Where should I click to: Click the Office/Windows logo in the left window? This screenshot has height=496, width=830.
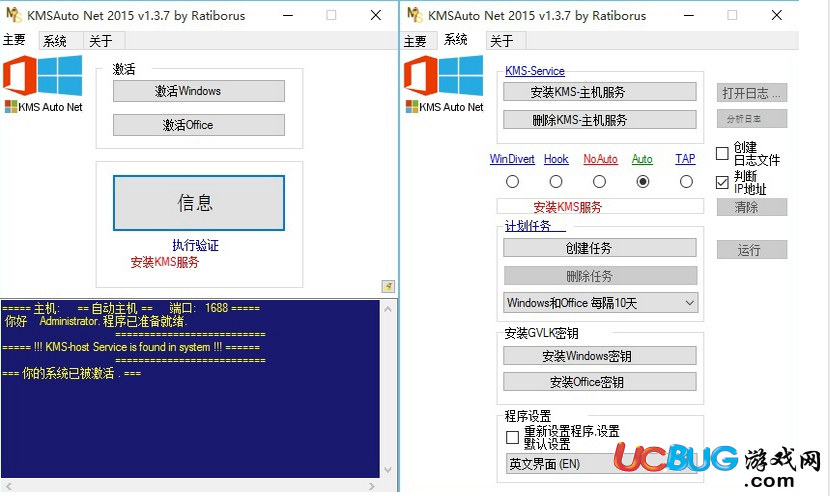(43, 76)
